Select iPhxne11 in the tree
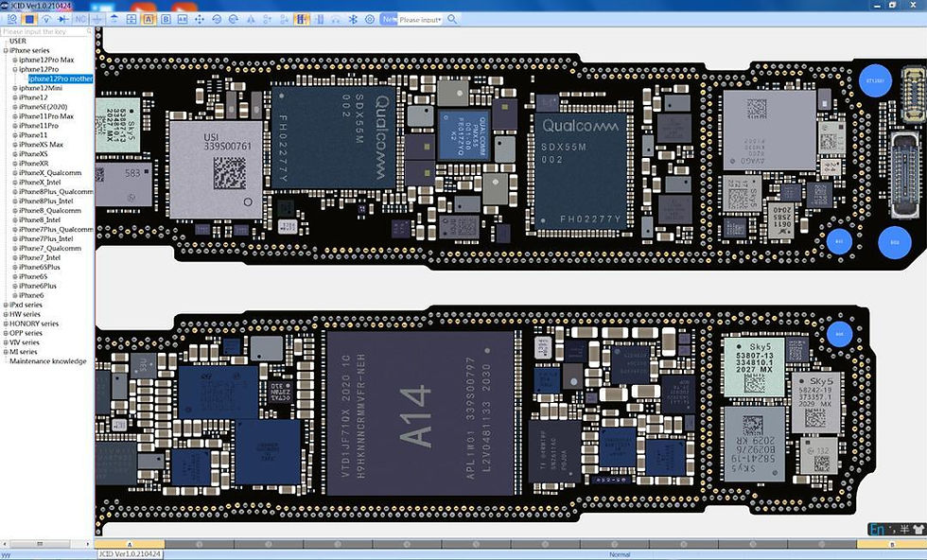 [x=33, y=135]
